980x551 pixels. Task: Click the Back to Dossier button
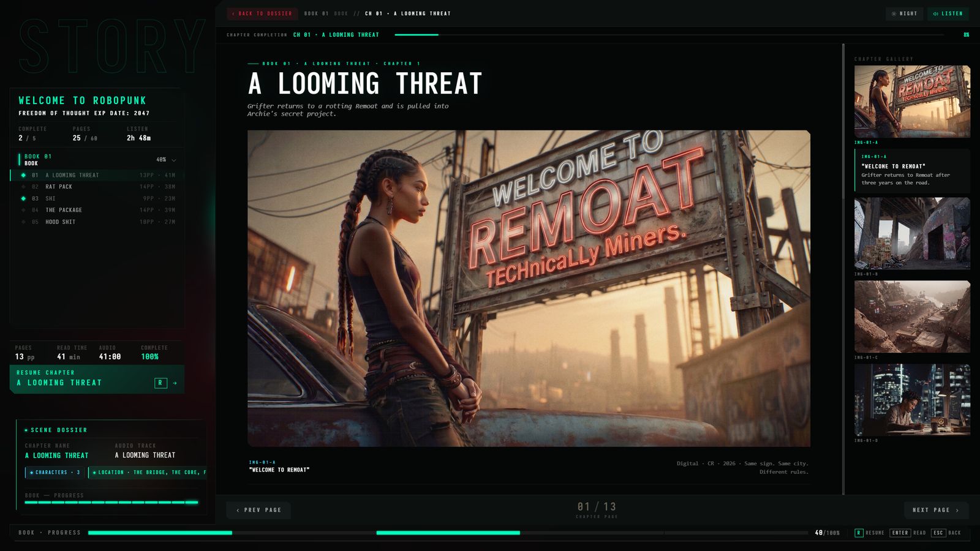(262, 13)
